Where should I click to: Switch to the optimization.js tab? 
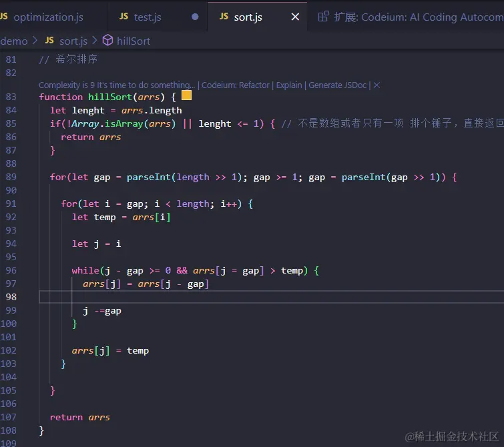point(48,17)
